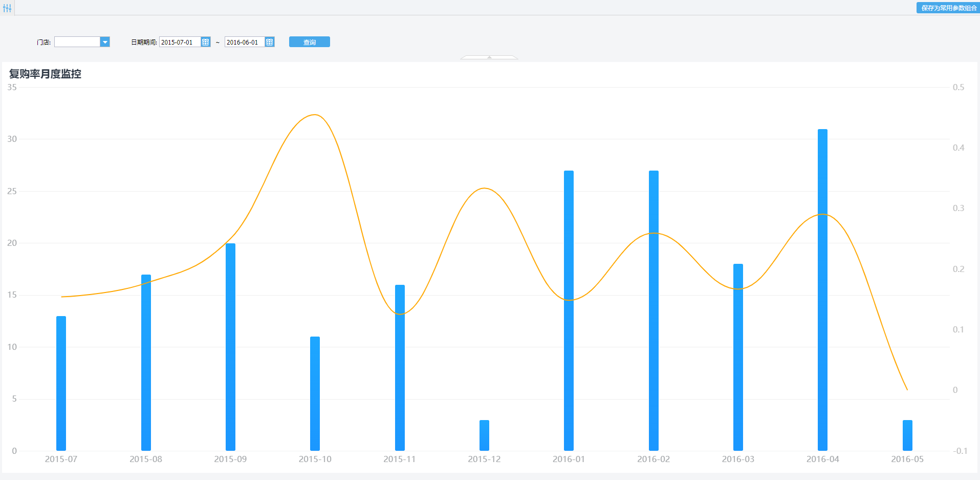The image size is (980, 480).
Task: Click the 复购率月度监控 chart title
Action: pos(45,74)
